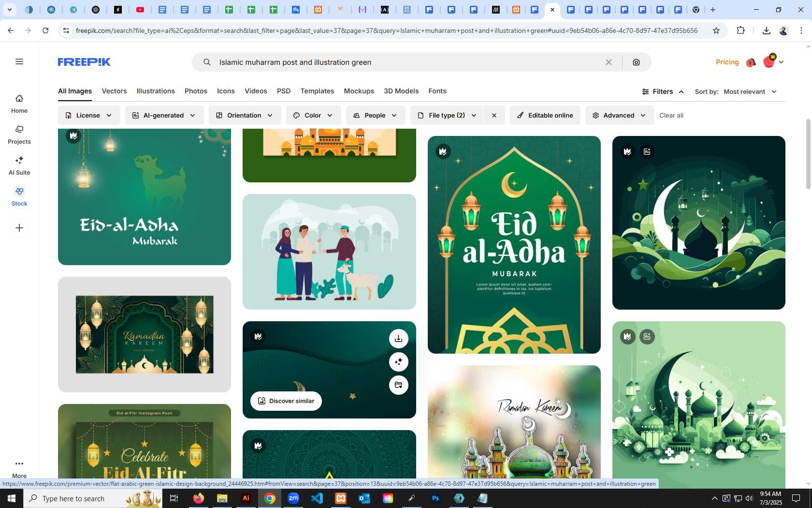Open the family with goat illustration thumbnail
This screenshot has height=508, width=812.
pos(329,252)
